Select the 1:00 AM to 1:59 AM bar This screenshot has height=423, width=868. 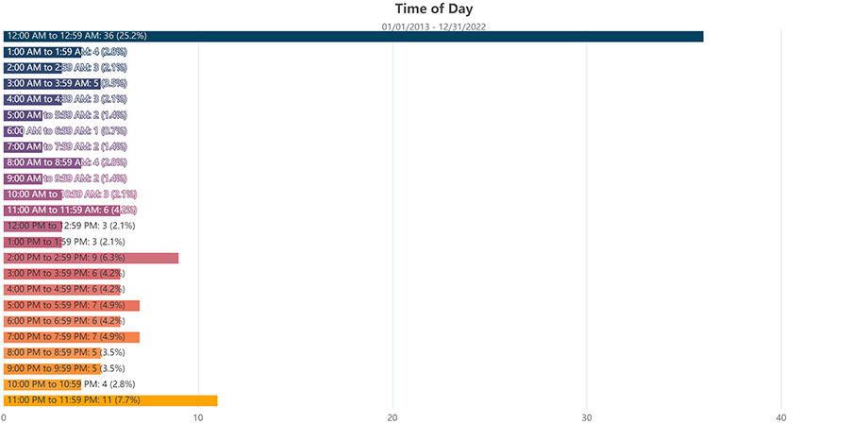click(x=42, y=52)
